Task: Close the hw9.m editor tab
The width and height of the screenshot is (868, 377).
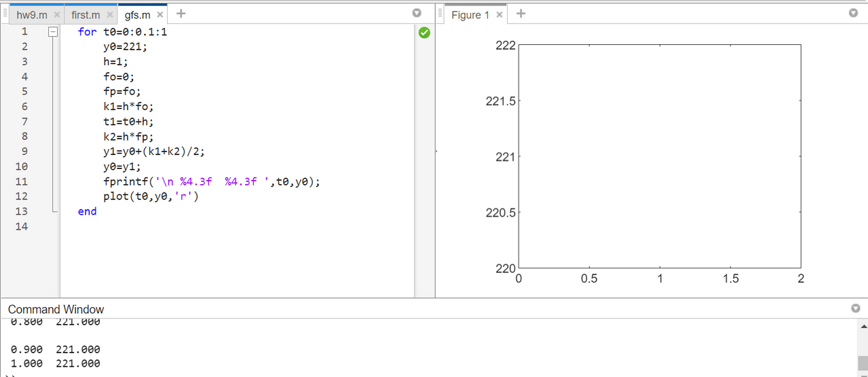Action: pos(57,15)
